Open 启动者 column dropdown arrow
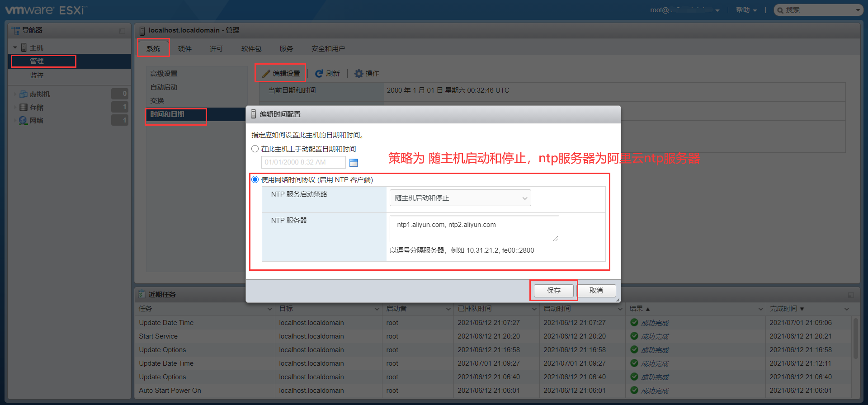868x405 pixels. (x=448, y=309)
